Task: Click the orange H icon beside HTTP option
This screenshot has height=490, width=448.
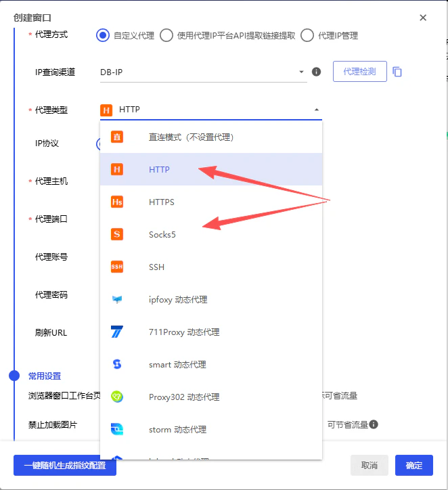Action: (x=117, y=169)
